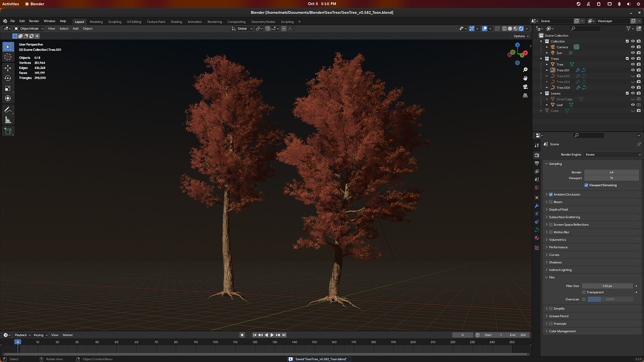Disable Viewport Denoising checkbox
The image size is (644, 362).
pos(586,185)
